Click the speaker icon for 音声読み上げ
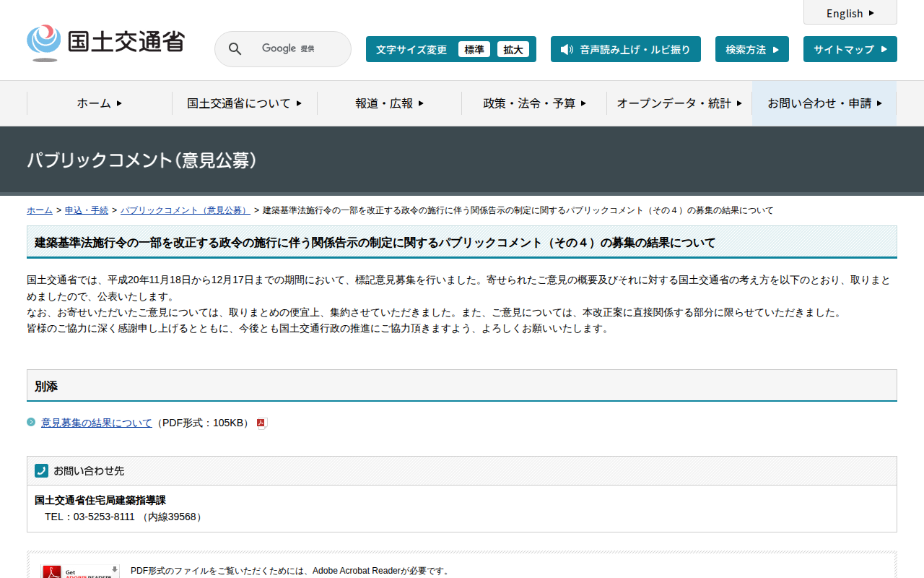Image resolution: width=924 pixels, height=578 pixels. click(567, 49)
